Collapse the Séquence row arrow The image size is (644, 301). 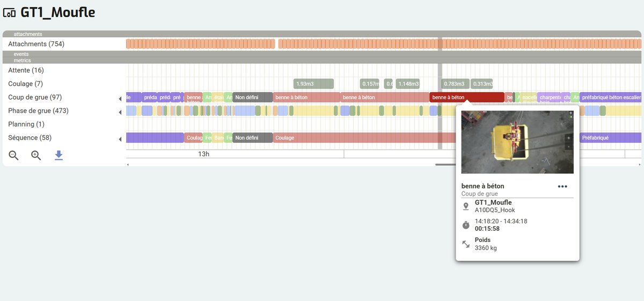point(120,139)
